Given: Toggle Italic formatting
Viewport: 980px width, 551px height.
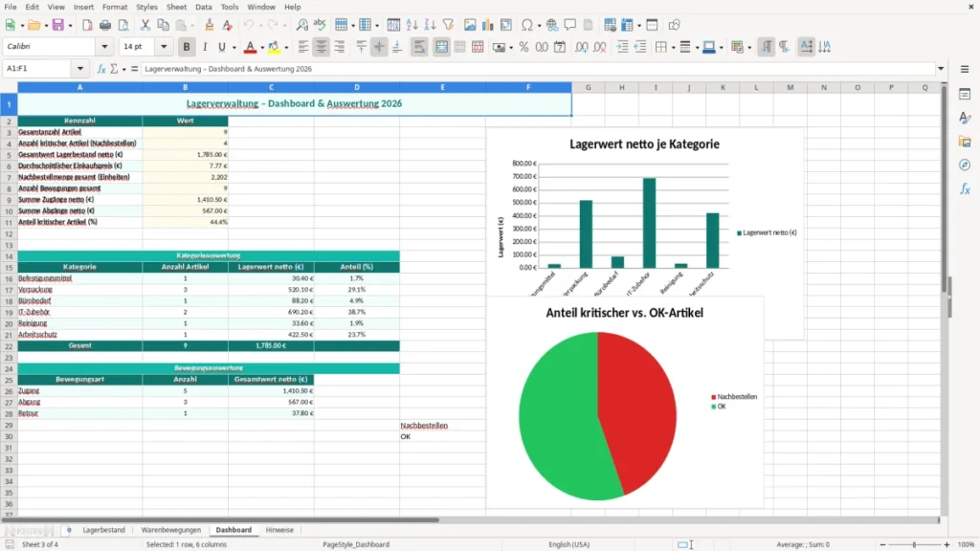Looking at the screenshot, I should (x=205, y=47).
